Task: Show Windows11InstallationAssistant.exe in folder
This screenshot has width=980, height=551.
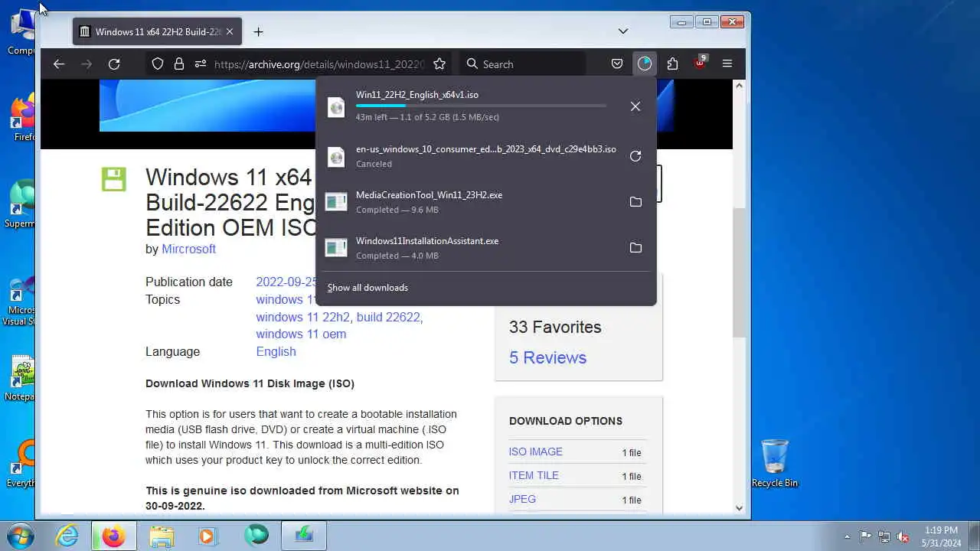Action: point(635,248)
